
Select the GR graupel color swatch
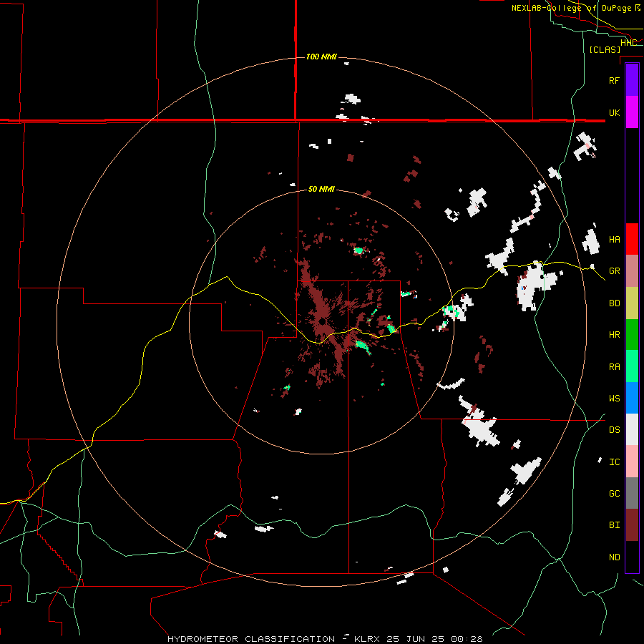point(632,271)
